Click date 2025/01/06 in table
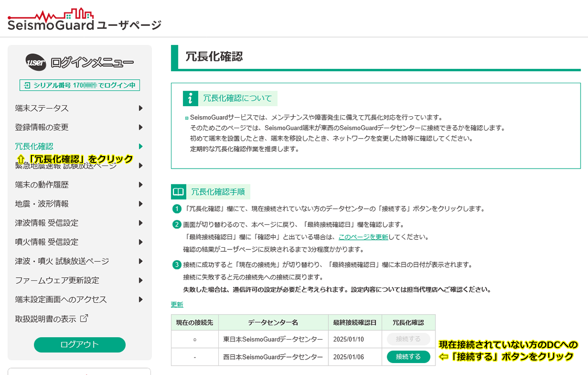 348,357
